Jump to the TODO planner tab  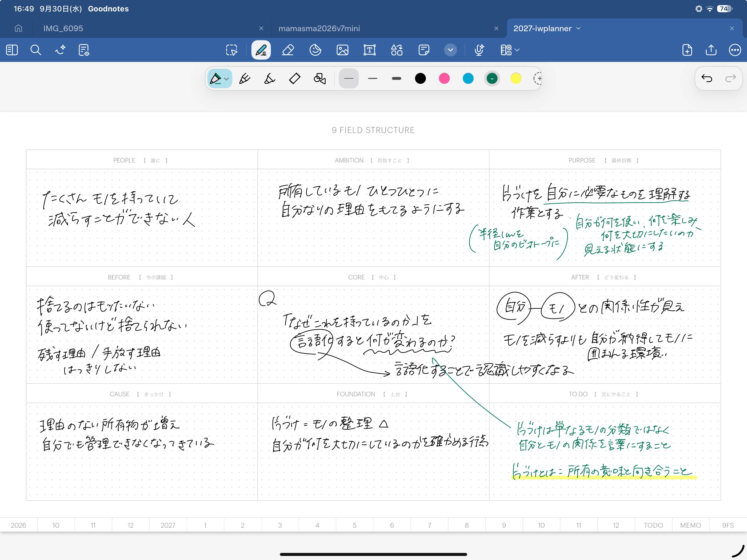click(x=653, y=525)
